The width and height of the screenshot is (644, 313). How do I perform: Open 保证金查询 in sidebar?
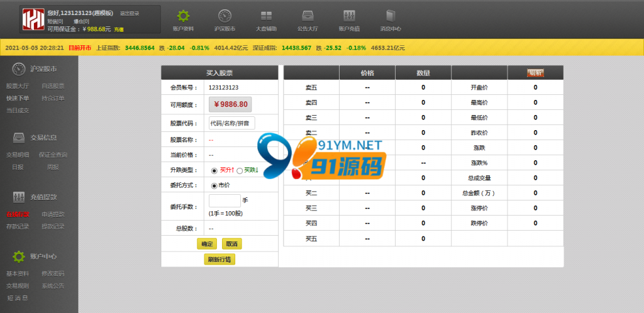[x=53, y=155]
